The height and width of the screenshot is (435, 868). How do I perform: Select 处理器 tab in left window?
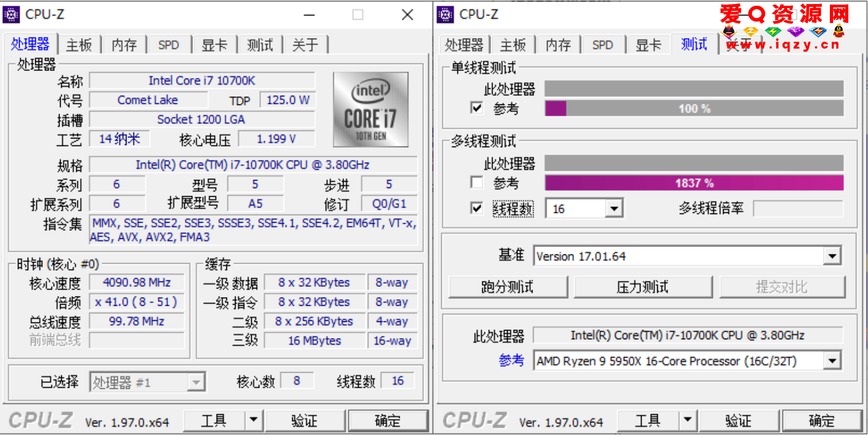coord(30,44)
